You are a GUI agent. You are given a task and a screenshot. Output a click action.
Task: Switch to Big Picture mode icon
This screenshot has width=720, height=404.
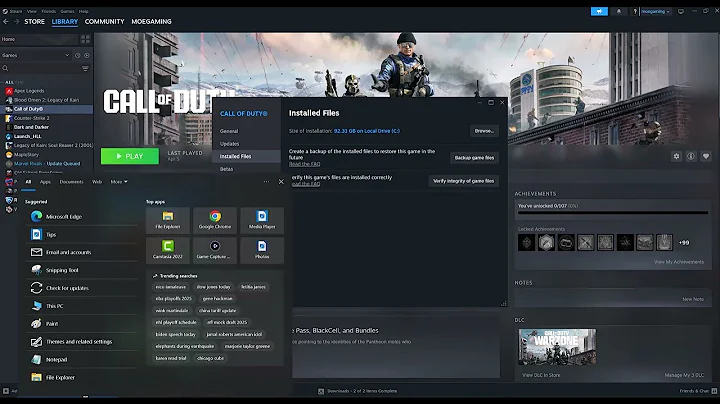click(681, 11)
